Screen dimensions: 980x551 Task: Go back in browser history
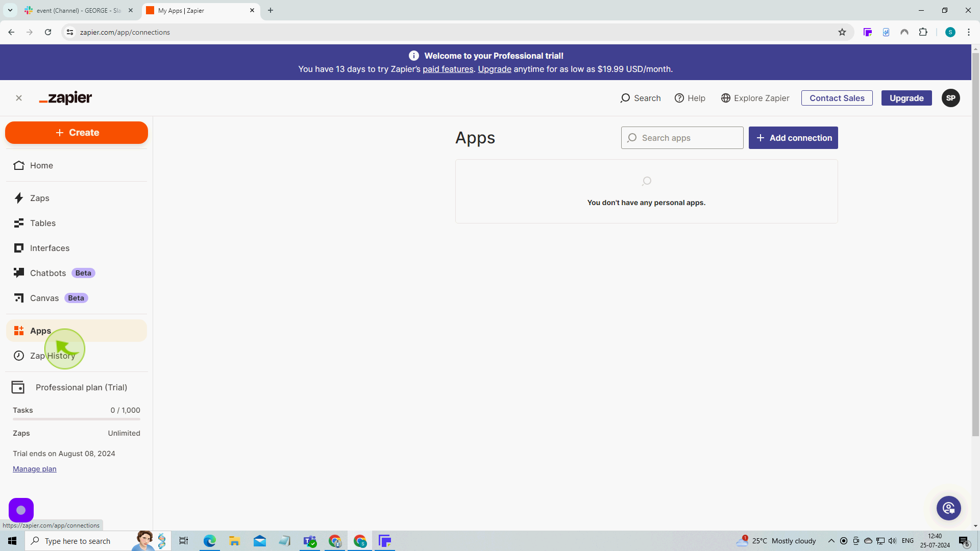click(11, 32)
